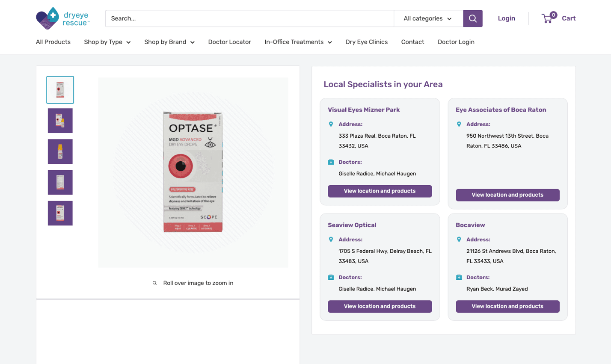Click the cart item count badge
The width and height of the screenshot is (611, 364).
pyautogui.click(x=554, y=15)
